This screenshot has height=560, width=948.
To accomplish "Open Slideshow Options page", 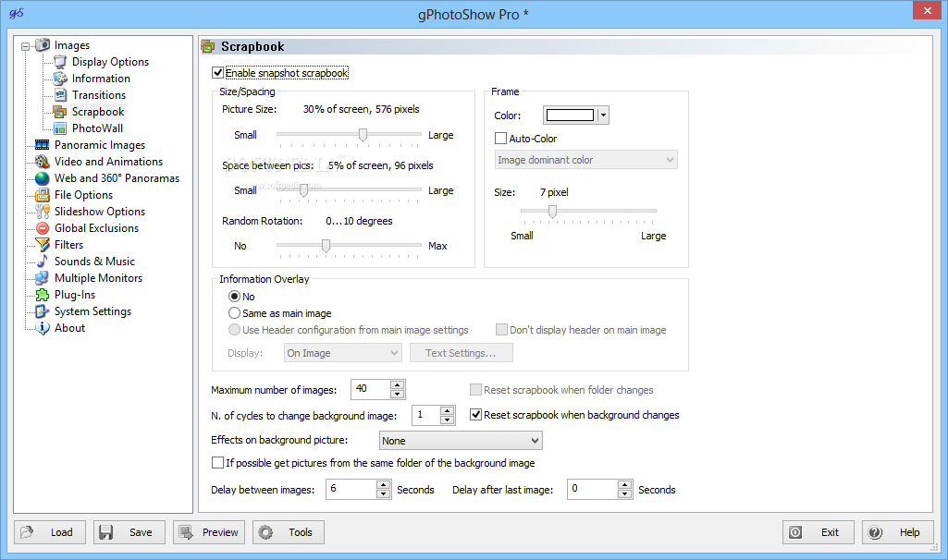I will [100, 212].
